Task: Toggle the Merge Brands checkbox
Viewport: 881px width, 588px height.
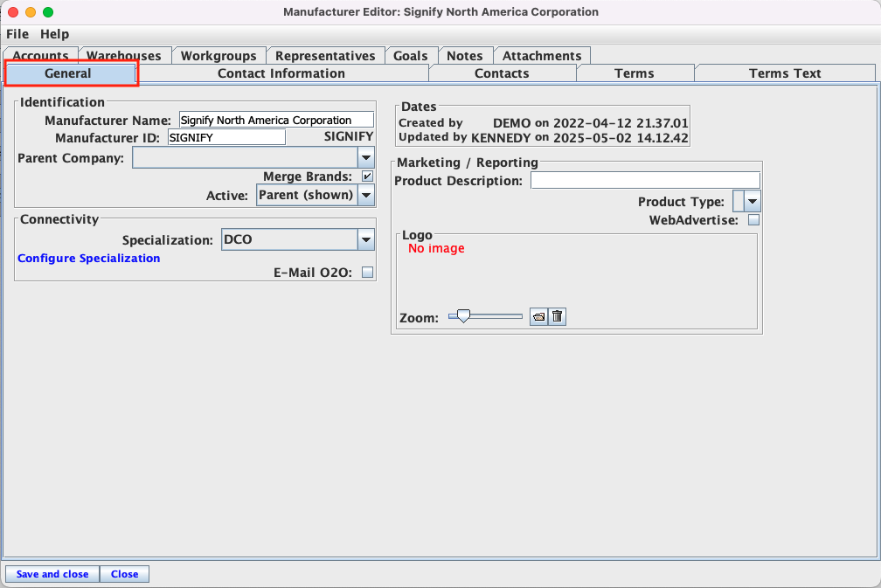Action: [x=367, y=176]
